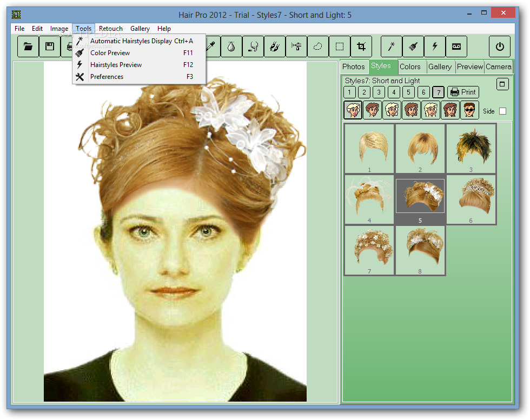Pick the third blonde long-hair face icon
The width and height of the screenshot is (530, 420).
[392, 110]
